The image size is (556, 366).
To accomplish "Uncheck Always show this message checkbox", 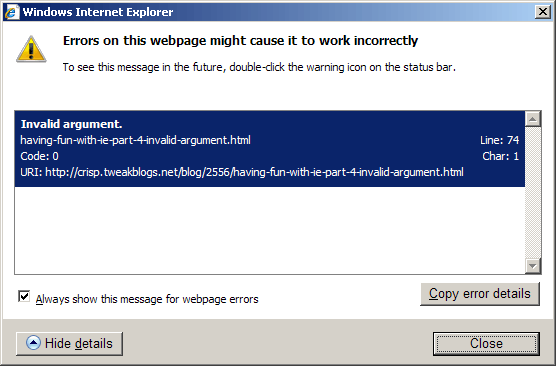I will point(24,296).
